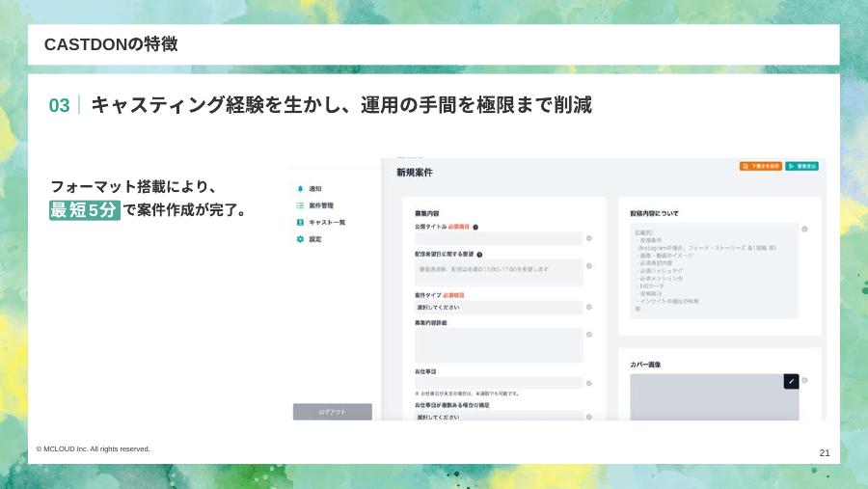868x489 pixels.
Task: Open 案件管理 via its list icon
Action: [x=300, y=205]
